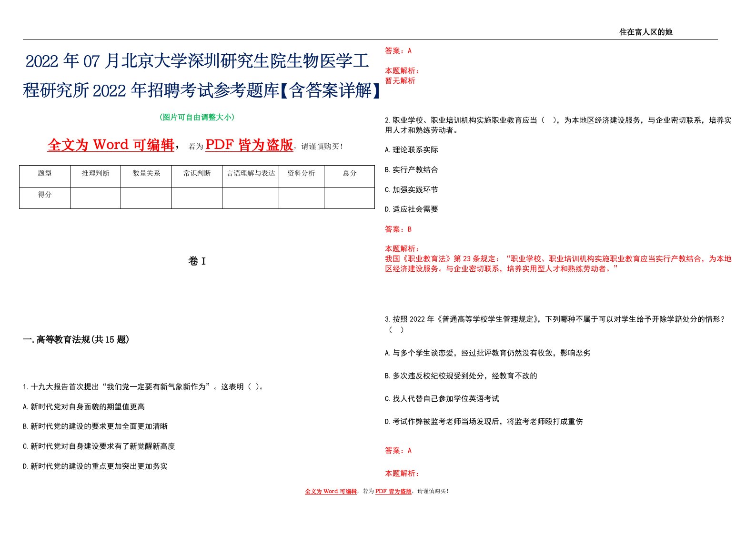Screen dimensions: 756x534
Task: Click the title's second line 程研究所2022年招聘考试参考题库
Action: pos(202,90)
